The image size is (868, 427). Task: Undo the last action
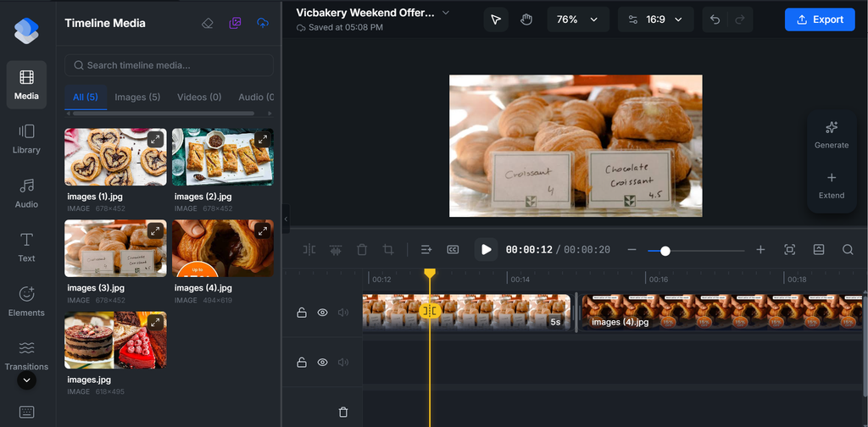(715, 19)
